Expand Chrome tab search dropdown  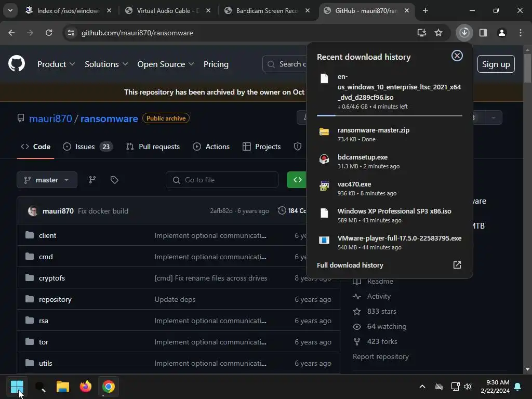pyautogui.click(x=10, y=10)
